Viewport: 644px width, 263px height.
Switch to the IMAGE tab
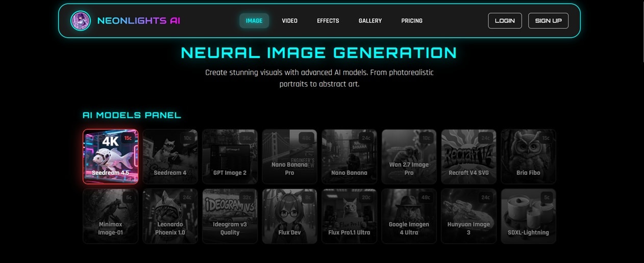coord(254,21)
